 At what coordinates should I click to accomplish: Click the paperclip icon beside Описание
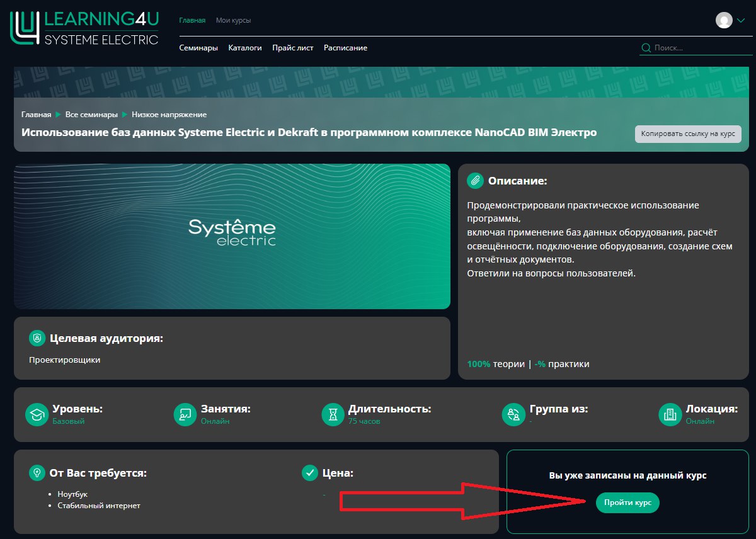tap(475, 181)
